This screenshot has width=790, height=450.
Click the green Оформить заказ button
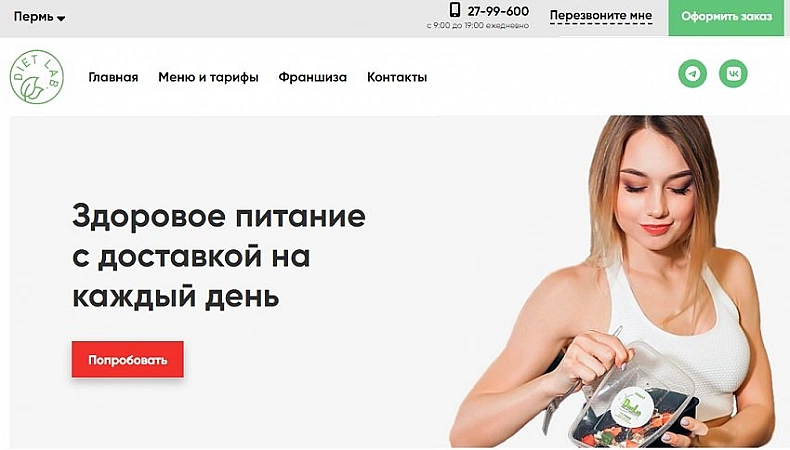click(x=726, y=18)
